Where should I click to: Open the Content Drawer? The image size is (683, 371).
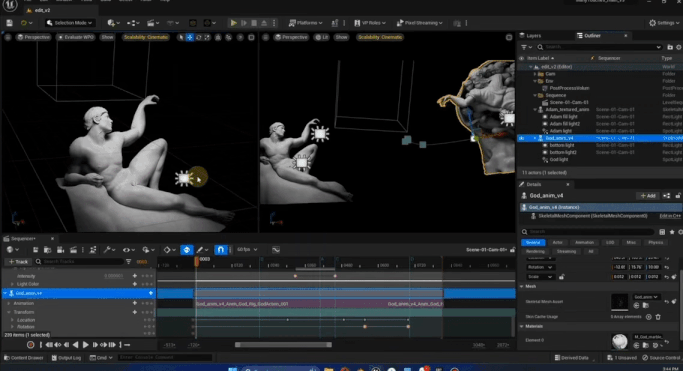pyautogui.click(x=23, y=358)
